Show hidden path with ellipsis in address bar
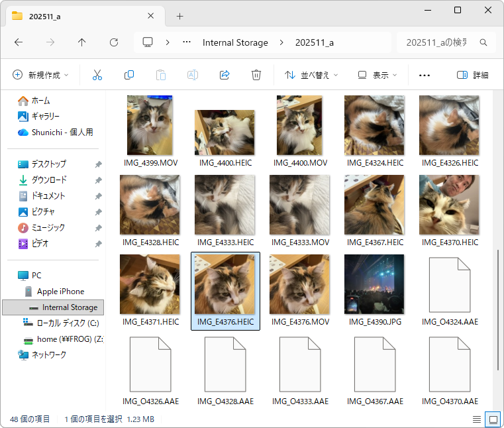Viewport: 504px width, 428px height. [x=187, y=42]
